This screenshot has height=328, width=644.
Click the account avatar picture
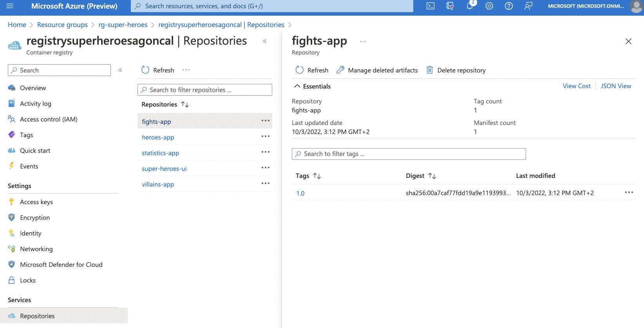pyautogui.click(x=636, y=6)
